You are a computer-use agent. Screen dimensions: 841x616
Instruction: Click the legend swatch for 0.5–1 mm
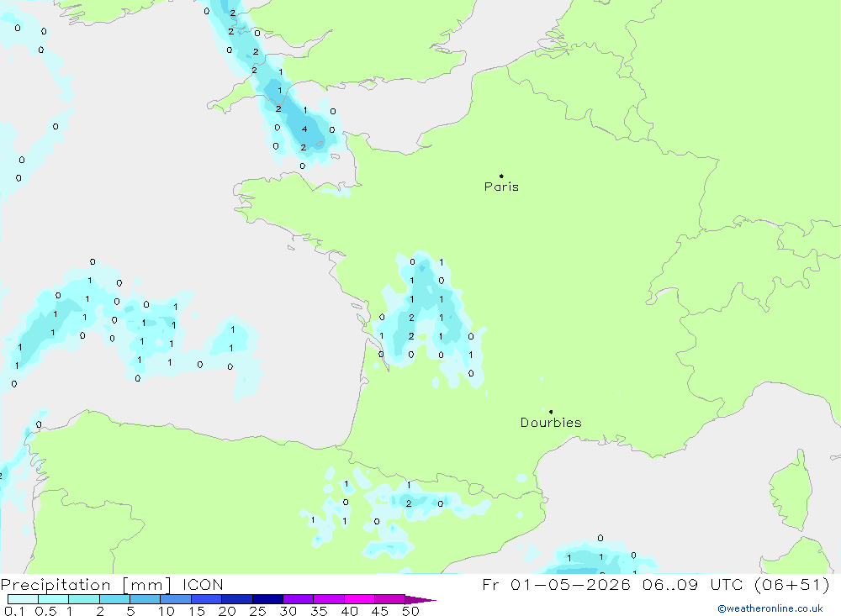click(54, 599)
